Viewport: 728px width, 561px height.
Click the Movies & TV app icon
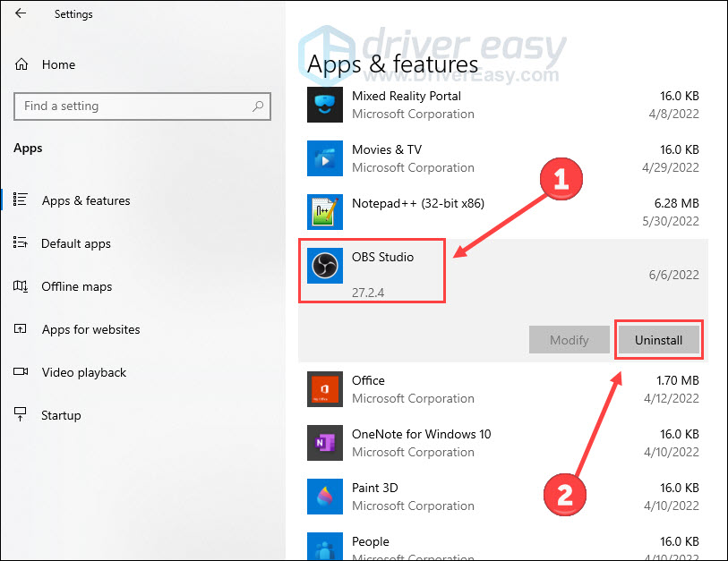325,158
